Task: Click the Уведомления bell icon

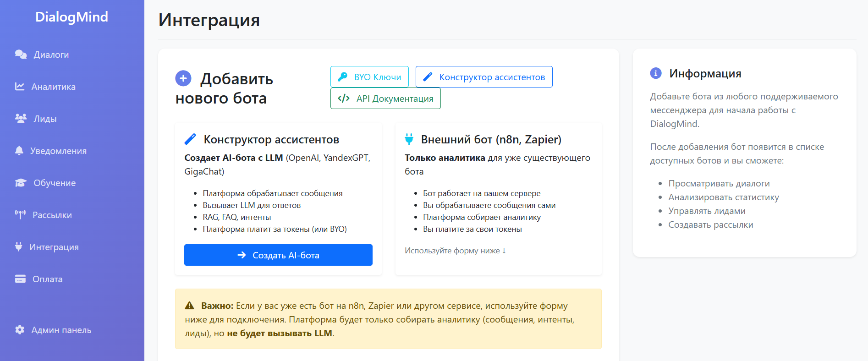Action: (19, 150)
